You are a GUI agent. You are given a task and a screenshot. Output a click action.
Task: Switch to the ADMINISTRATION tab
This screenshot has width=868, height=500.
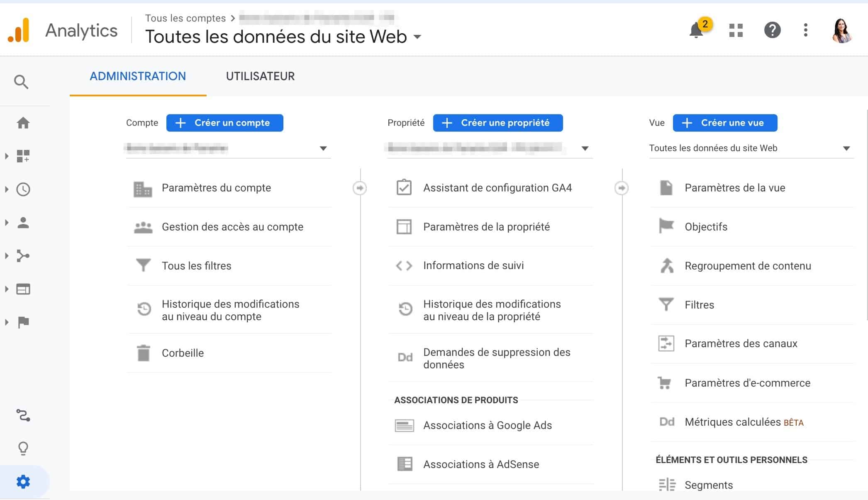point(138,76)
